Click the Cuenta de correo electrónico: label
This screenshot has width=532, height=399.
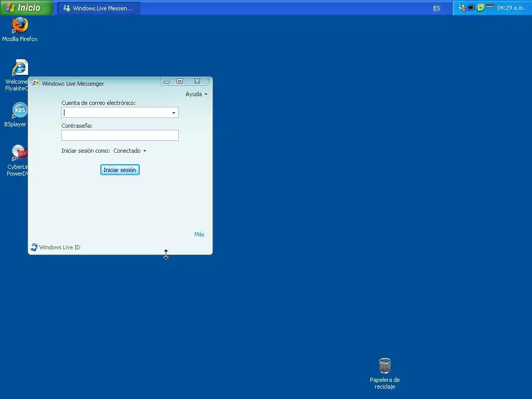pos(98,103)
